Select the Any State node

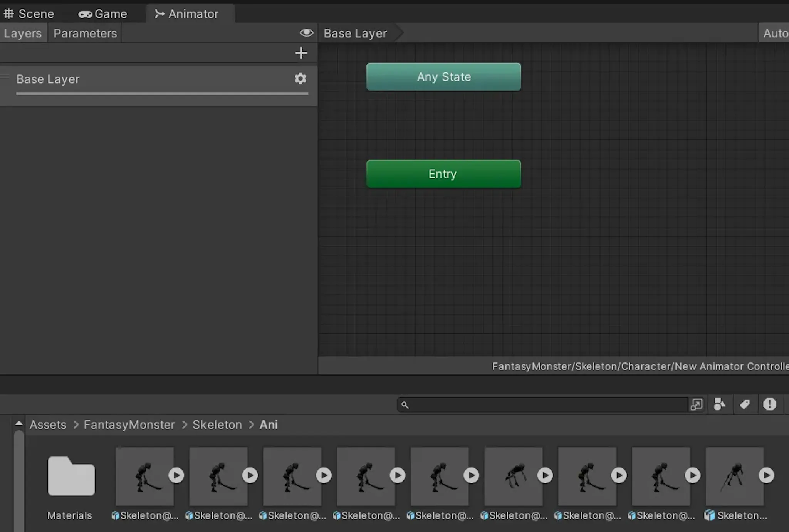pyautogui.click(x=444, y=77)
